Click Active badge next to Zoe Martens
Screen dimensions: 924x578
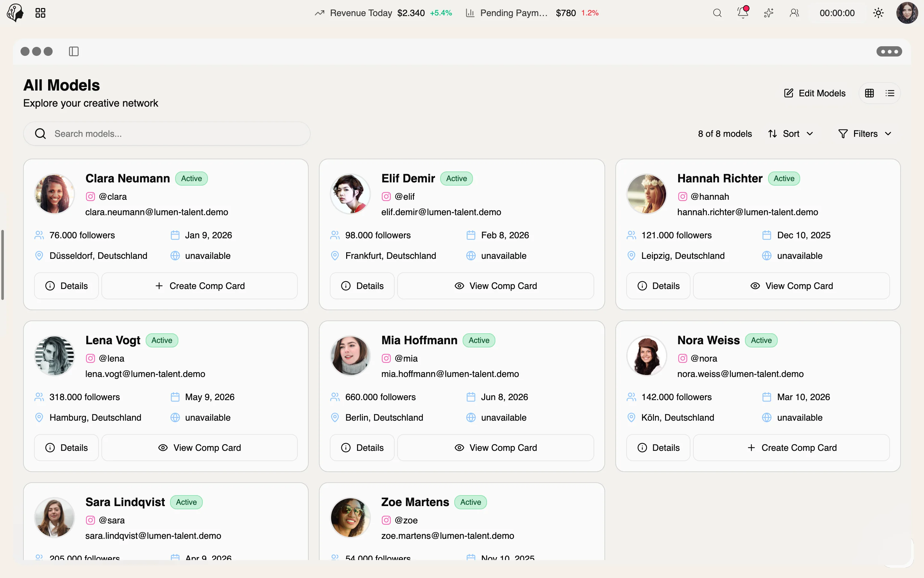tap(470, 502)
